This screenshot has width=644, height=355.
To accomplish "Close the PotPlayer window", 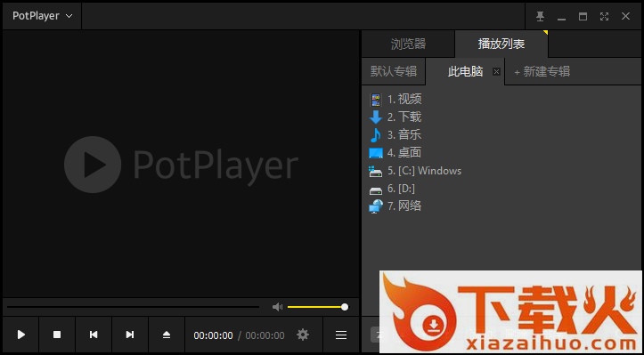I will point(625,16).
